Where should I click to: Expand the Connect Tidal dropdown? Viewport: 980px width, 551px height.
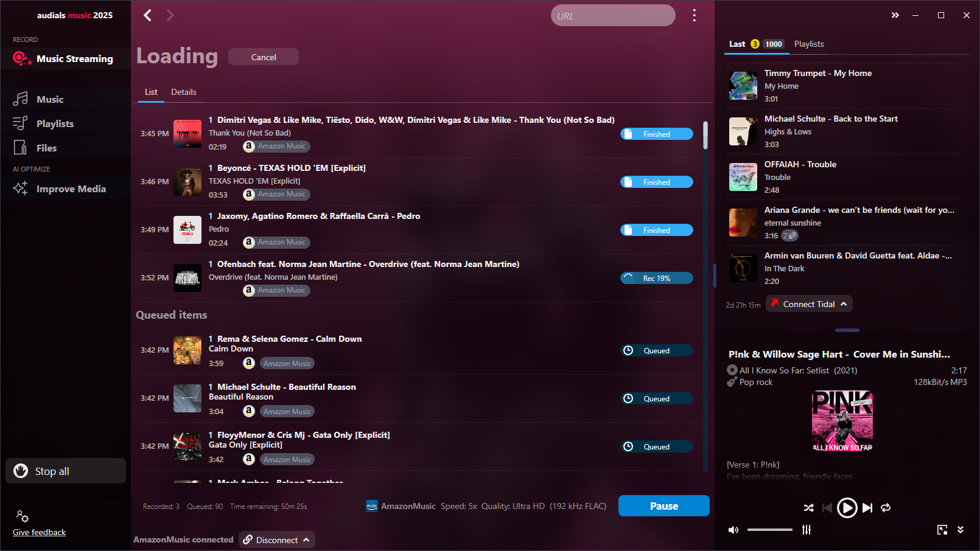point(844,304)
